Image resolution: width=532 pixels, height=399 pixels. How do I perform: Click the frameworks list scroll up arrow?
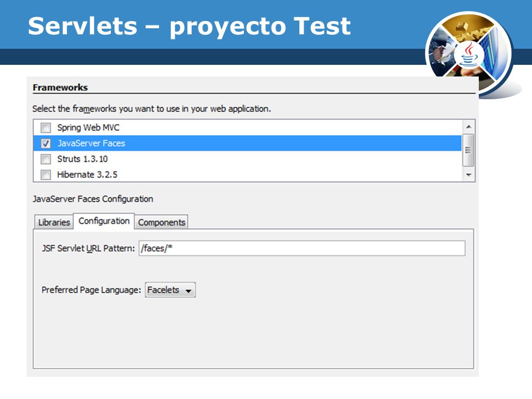(469, 127)
